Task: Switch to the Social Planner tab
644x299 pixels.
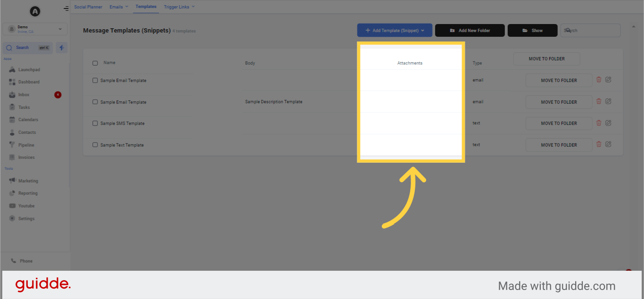Action: (88, 7)
